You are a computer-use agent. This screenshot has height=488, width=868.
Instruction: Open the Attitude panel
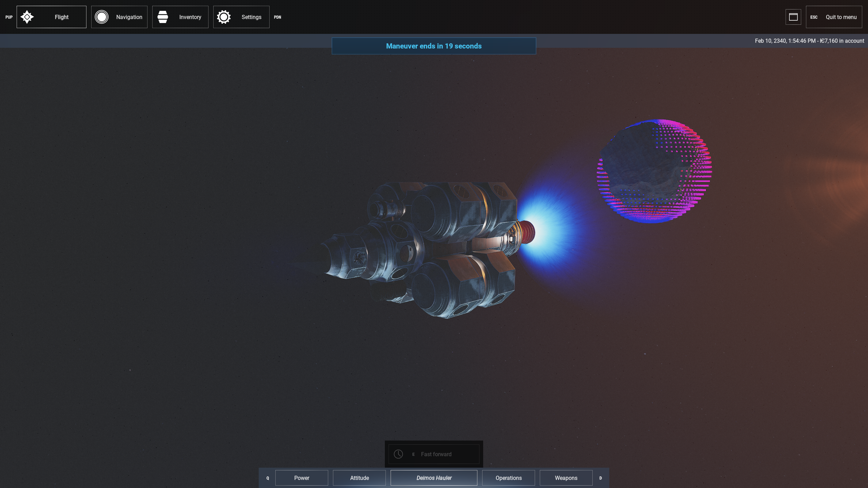359,478
